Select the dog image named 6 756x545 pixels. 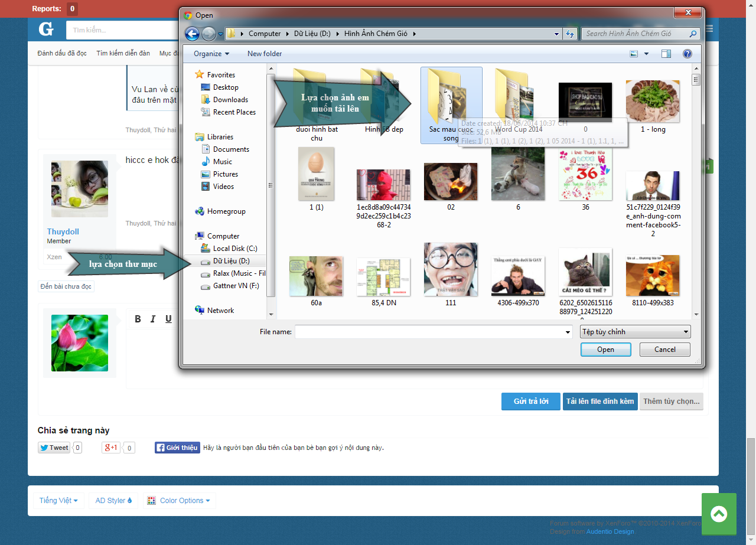[518, 179]
